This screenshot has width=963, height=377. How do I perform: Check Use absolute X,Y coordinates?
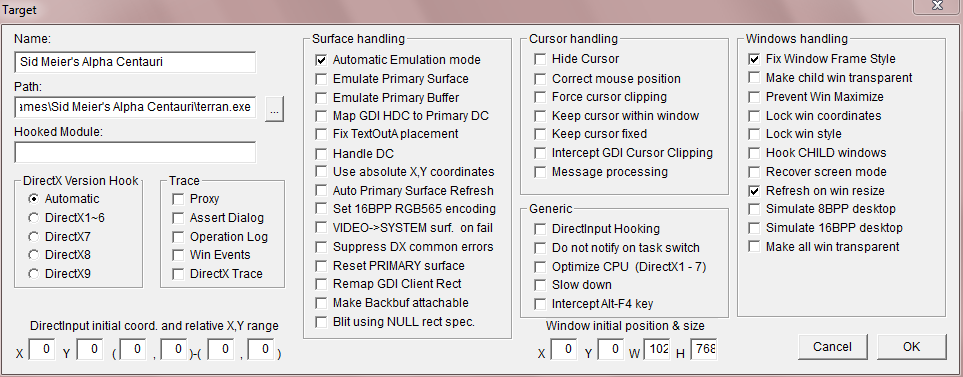(x=321, y=172)
